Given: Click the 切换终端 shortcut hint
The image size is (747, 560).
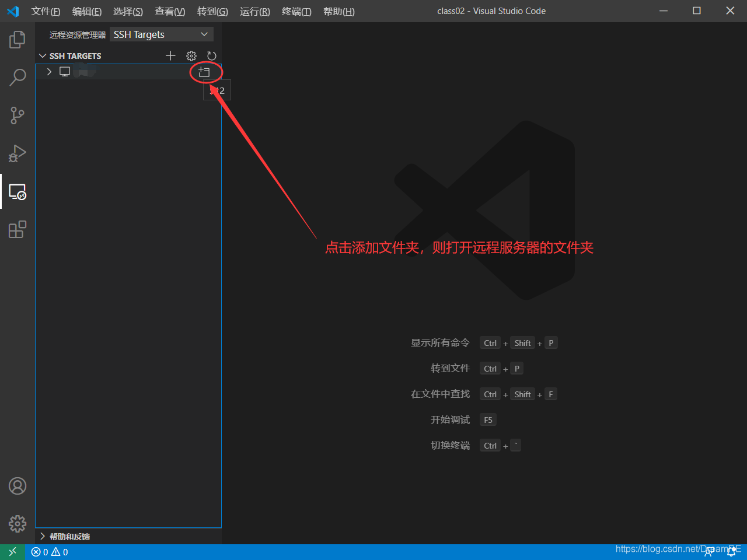Looking at the screenshot, I should [x=450, y=446].
